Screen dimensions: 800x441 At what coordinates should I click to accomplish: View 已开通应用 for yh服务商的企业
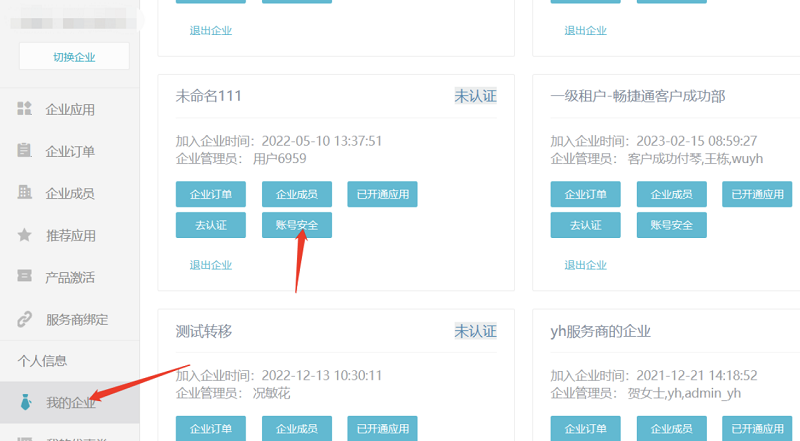click(757, 428)
